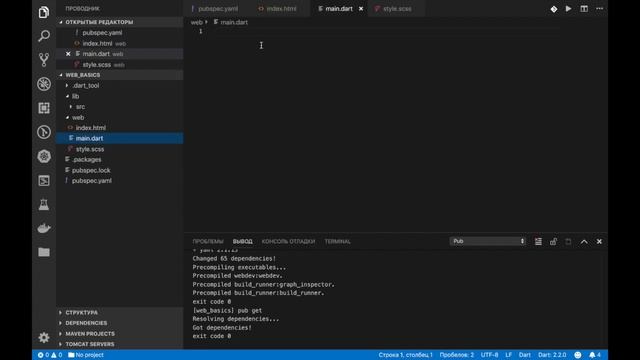The height and width of the screenshot is (360, 640).
Task: Click the Строка 1, столбец 1 indicator
Action: point(405,355)
